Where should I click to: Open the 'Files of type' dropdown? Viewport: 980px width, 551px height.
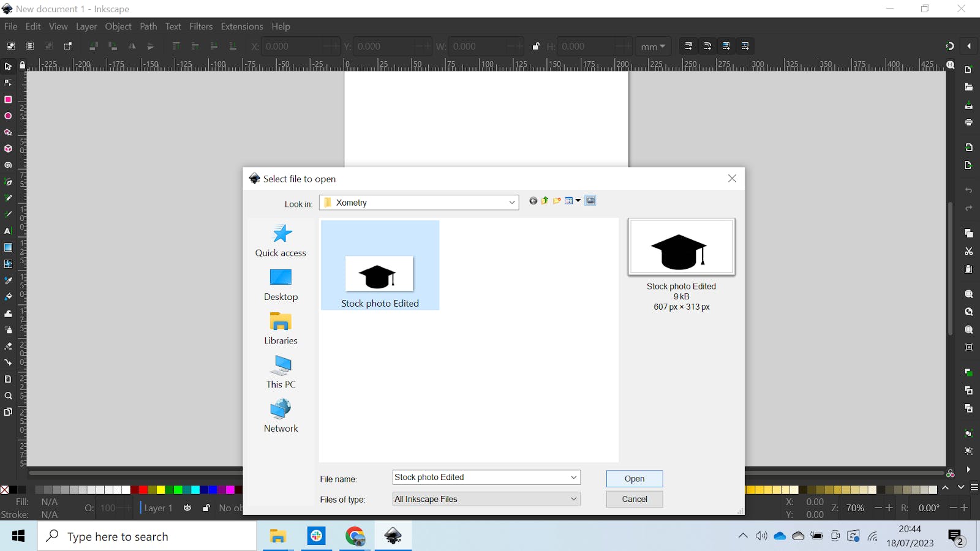(572, 499)
